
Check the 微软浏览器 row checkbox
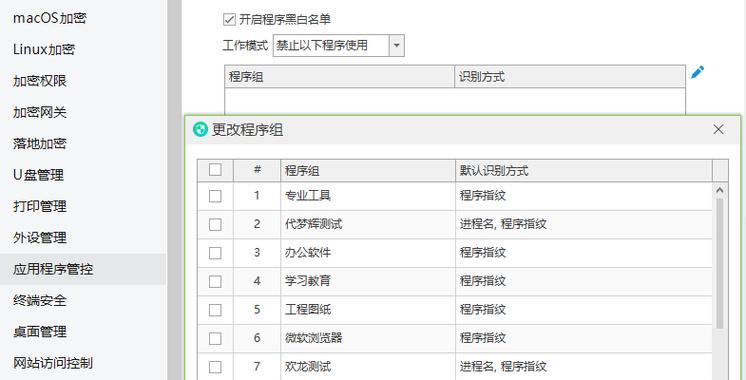pyautogui.click(x=215, y=339)
